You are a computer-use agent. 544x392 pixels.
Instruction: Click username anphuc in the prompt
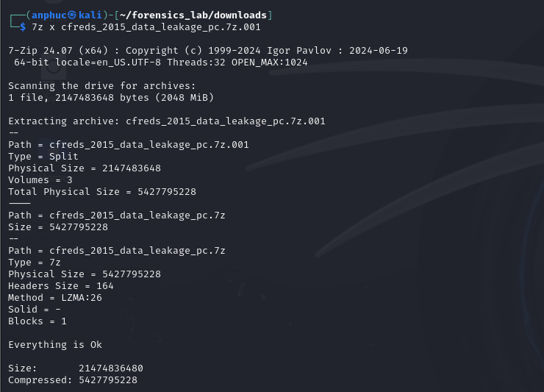click(x=49, y=15)
